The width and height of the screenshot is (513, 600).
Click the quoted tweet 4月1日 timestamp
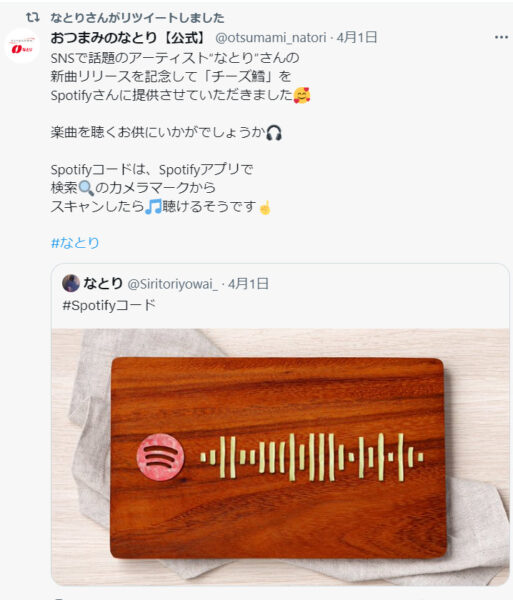248,284
